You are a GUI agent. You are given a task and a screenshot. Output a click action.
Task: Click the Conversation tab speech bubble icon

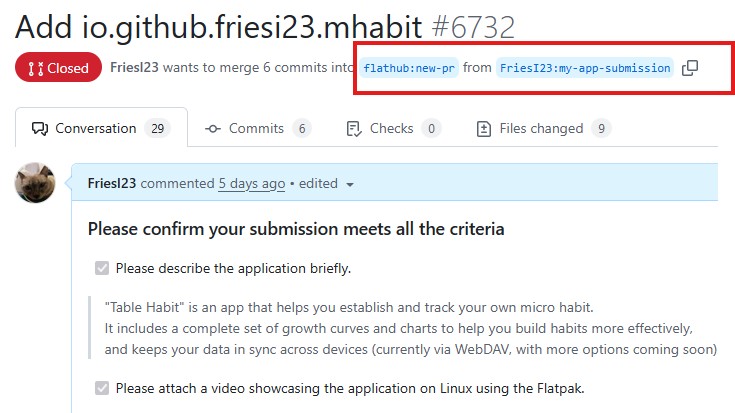pos(40,129)
